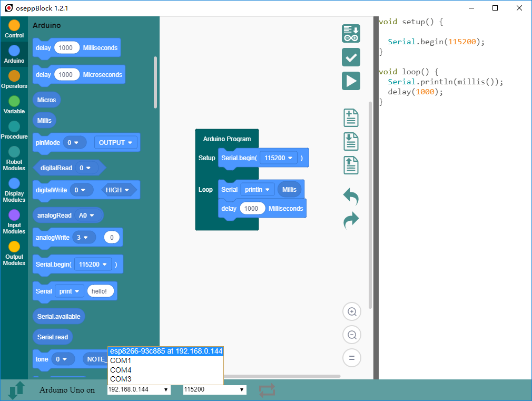The image size is (532, 401).
Task: Zoom out of the workspace
Action: point(351,335)
